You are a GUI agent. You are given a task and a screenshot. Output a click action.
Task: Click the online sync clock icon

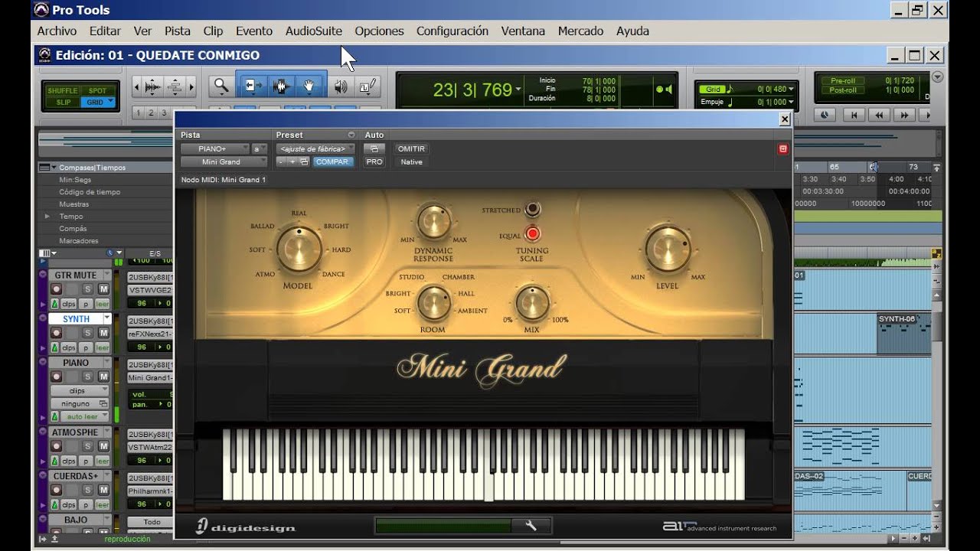(x=825, y=115)
